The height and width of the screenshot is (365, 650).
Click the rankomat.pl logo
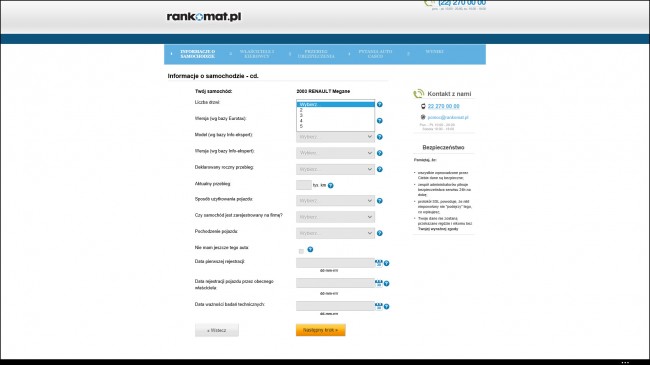pos(204,17)
